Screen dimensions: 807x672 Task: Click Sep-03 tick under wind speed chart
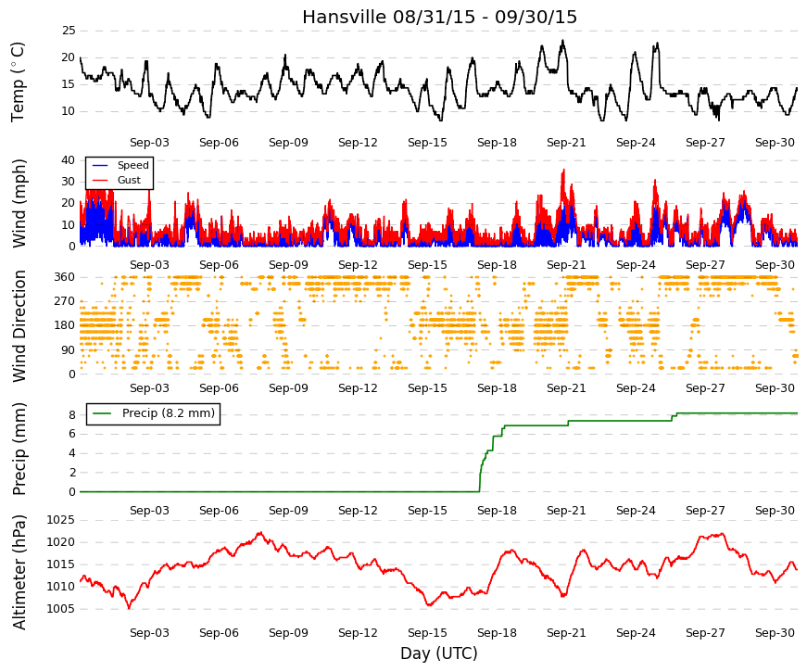[x=149, y=265]
